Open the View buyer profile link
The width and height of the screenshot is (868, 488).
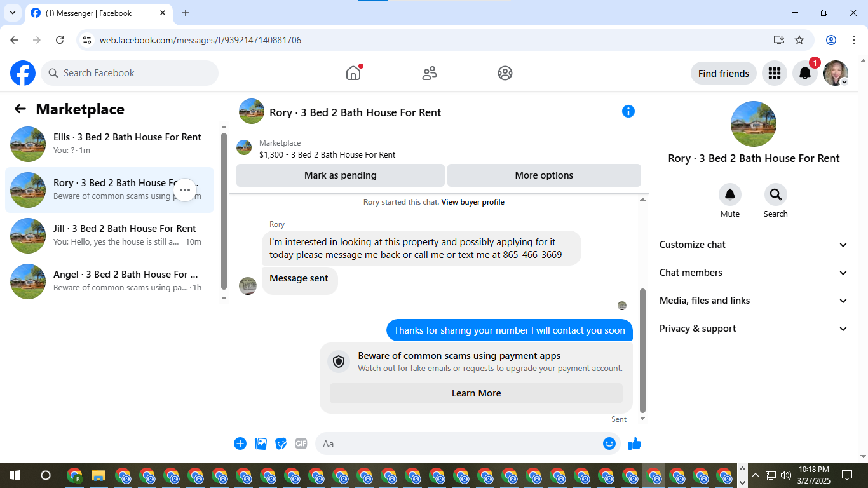[x=473, y=202]
